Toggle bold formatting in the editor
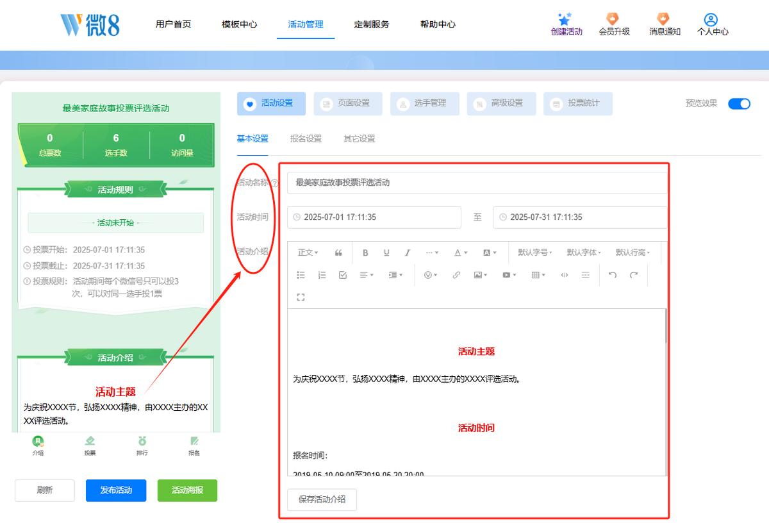769x532 pixels. tap(366, 253)
